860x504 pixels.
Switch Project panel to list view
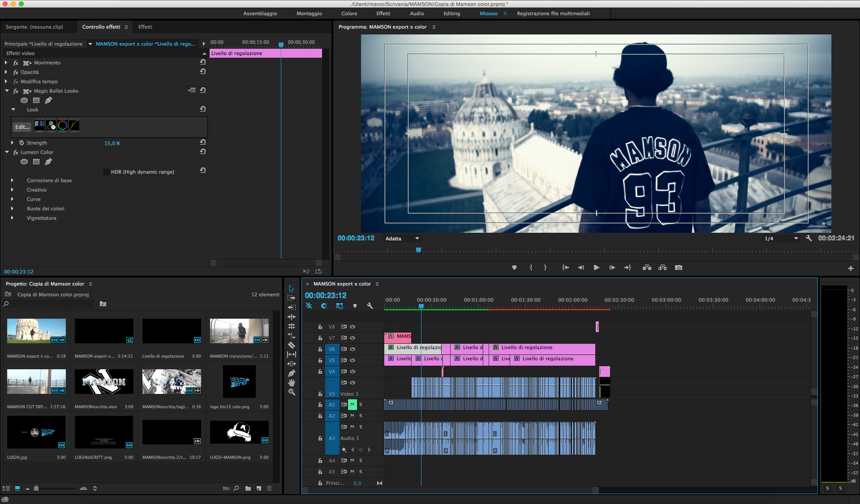[x=6, y=488]
